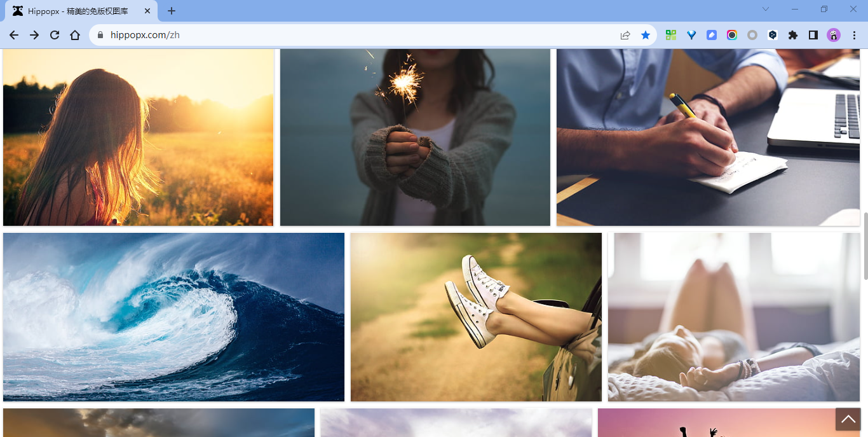This screenshot has width=868, height=437.
Task: Select the Hippopx tab
Action: point(78,11)
